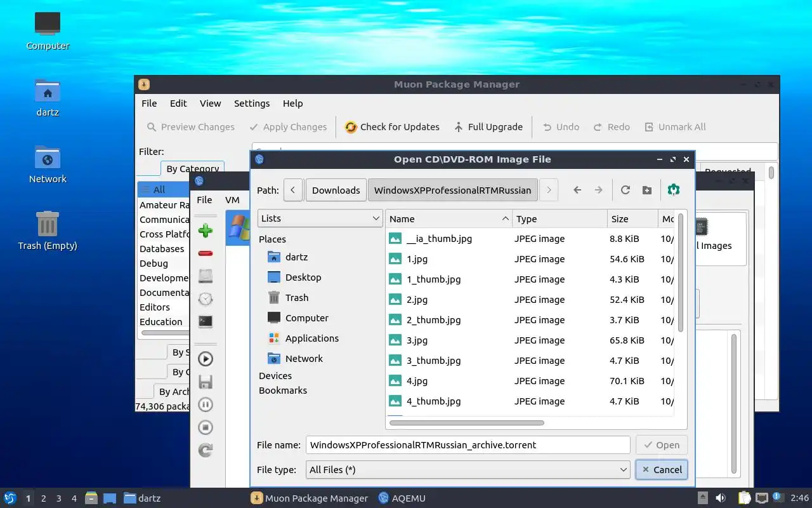
Task: Switch to the AQEMU taskbar entry
Action: click(x=402, y=498)
